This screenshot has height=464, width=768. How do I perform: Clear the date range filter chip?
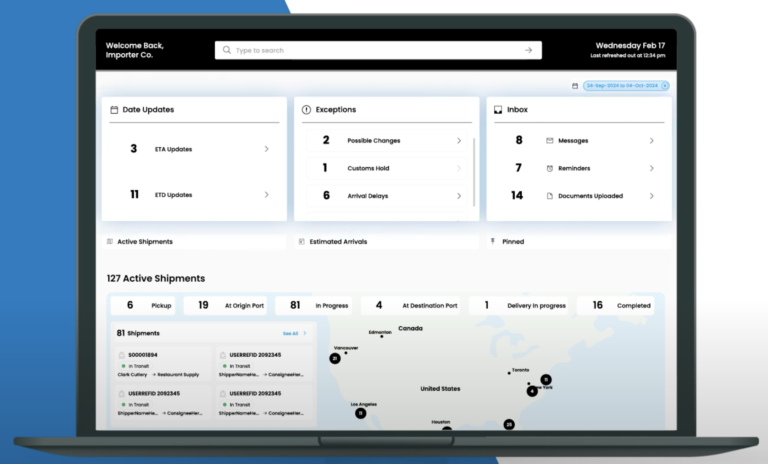tap(665, 86)
